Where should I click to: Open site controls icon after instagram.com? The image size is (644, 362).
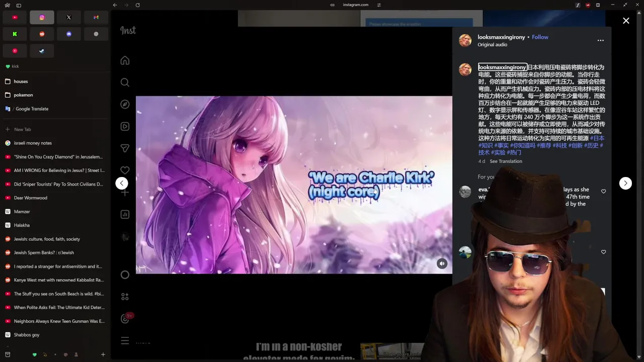click(379, 5)
